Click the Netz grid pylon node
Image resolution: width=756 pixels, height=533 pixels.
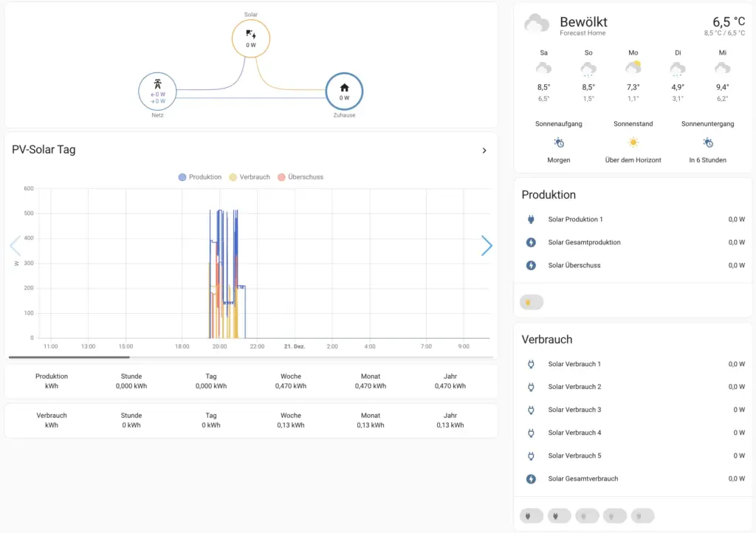point(157,91)
